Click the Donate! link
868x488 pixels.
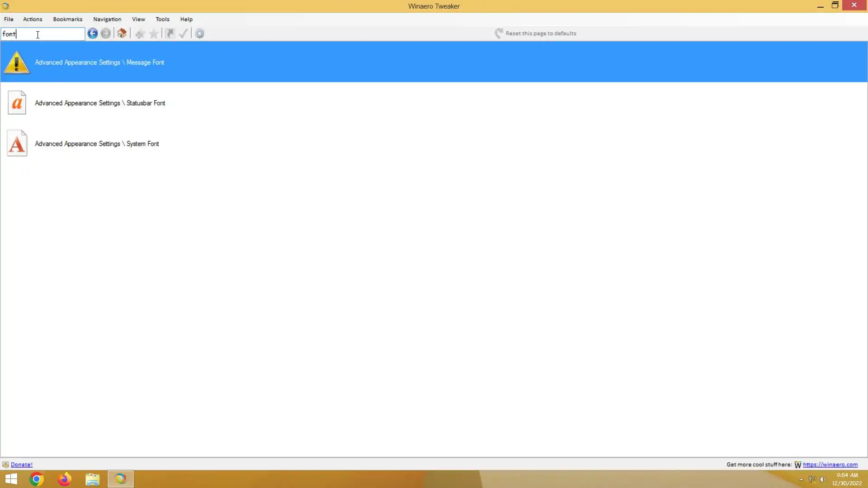21,465
